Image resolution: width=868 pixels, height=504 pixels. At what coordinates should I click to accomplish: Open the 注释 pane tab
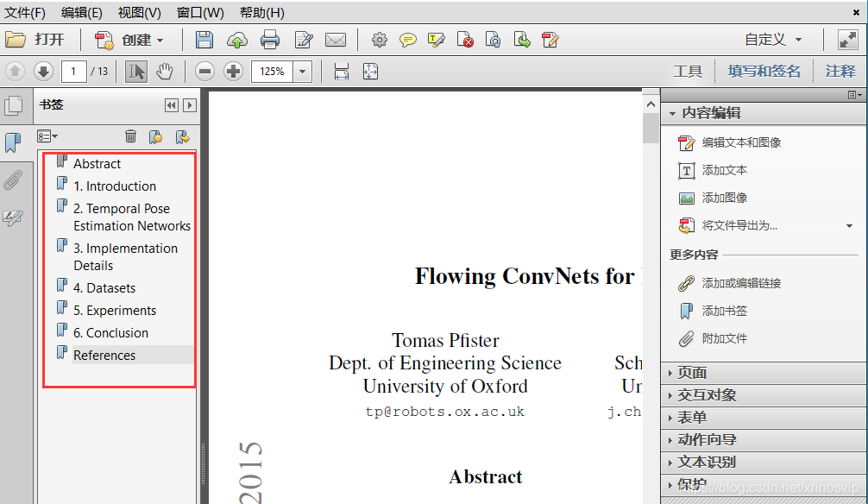point(840,72)
